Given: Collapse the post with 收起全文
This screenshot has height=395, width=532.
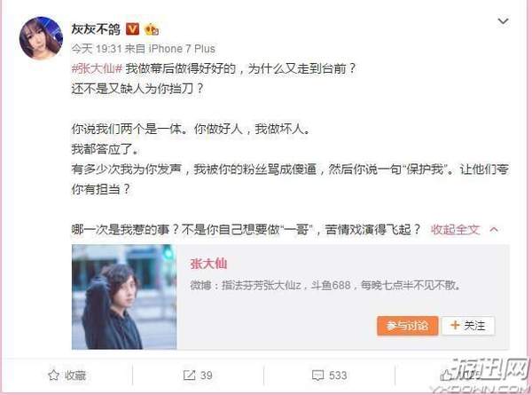Looking at the screenshot, I should 455,230.
